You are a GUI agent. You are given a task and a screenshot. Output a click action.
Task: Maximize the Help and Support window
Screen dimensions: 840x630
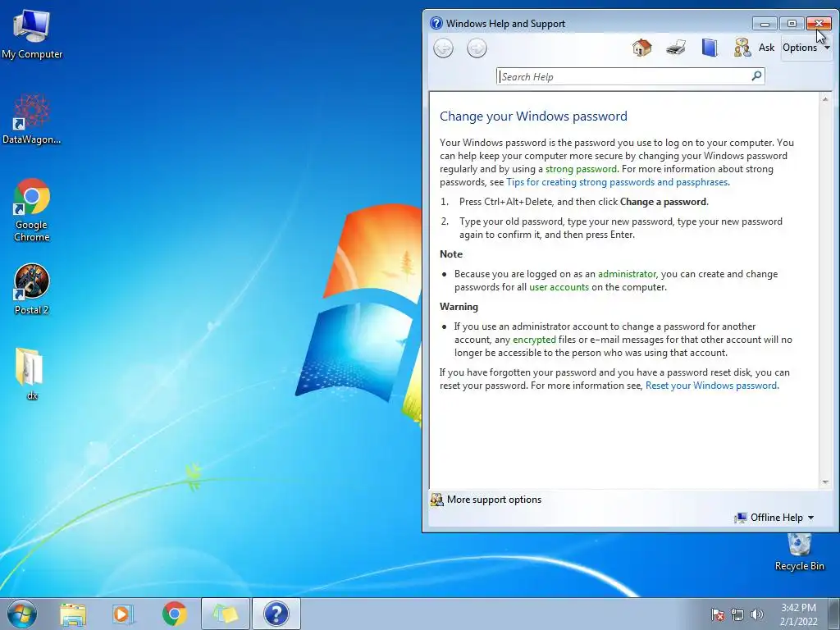pyautogui.click(x=792, y=24)
